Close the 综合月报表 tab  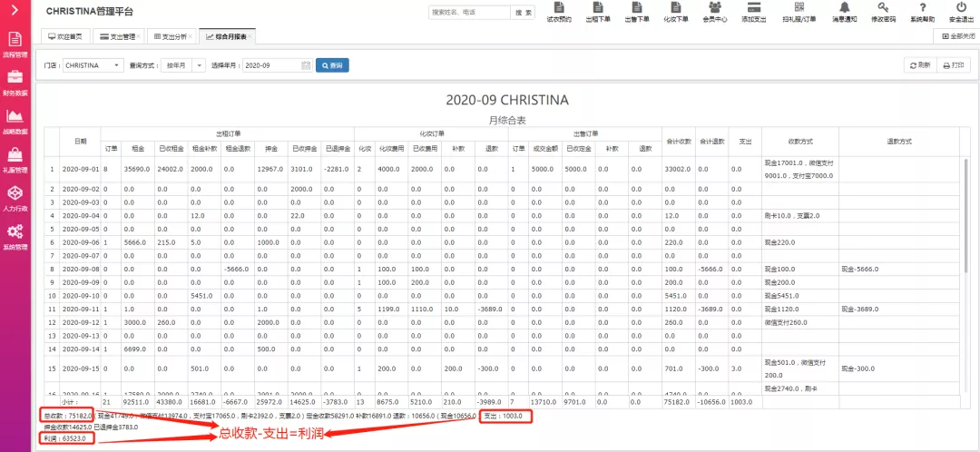(250, 37)
